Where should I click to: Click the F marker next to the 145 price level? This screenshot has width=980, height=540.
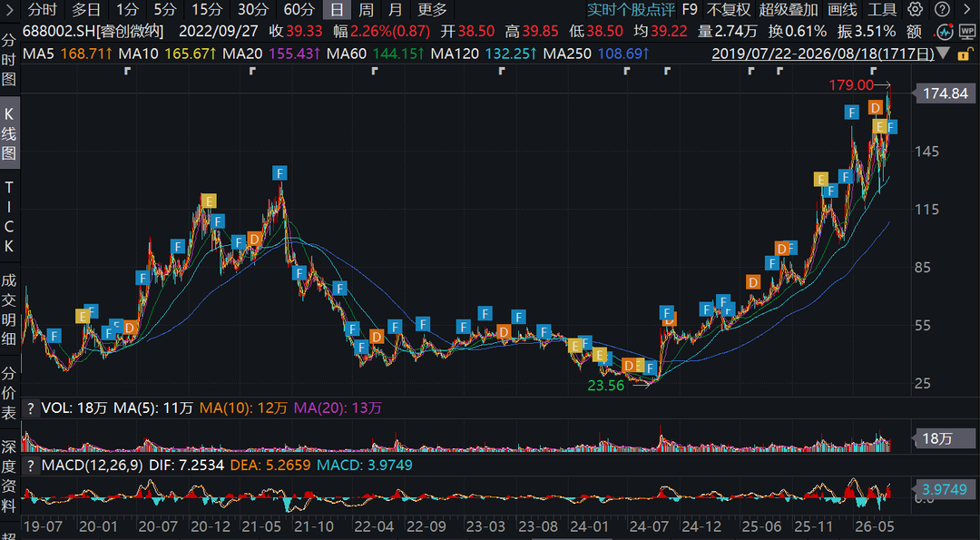[x=891, y=127]
